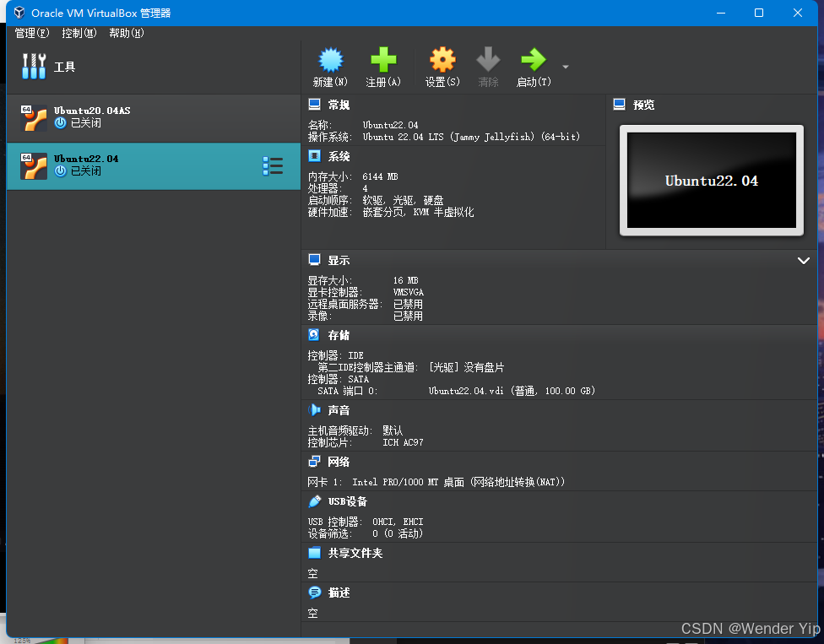Open the 帮助(H) menu
This screenshot has height=644, width=824.
[x=126, y=33]
